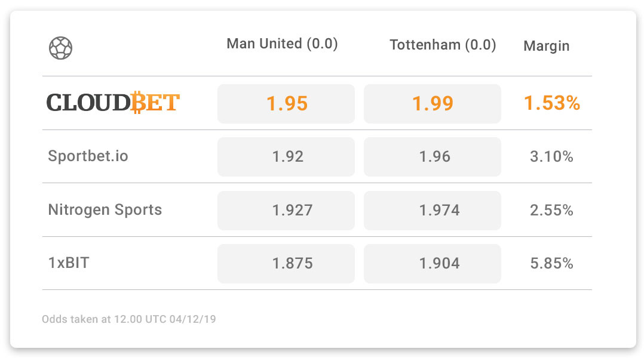Click the Man United (0.0) column header
644x358 pixels.
282,44
